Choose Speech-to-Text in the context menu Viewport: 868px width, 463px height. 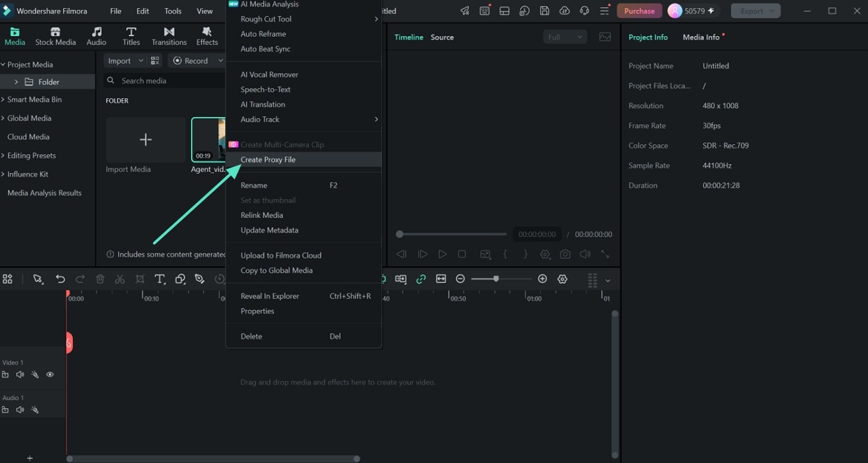tap(304, 90)
